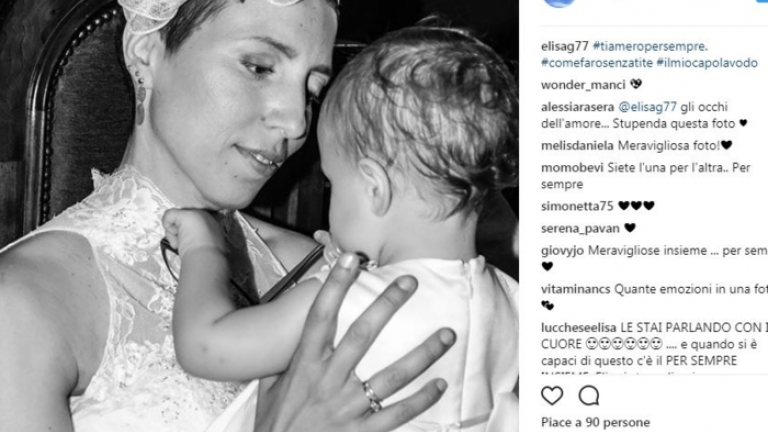
Task: Open the comment bubble icon
Action: coord(588,395)
